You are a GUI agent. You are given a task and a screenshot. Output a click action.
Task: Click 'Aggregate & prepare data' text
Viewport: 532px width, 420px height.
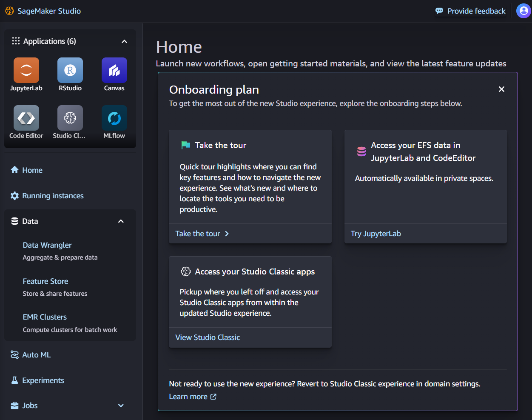pyautogui.click(x=60, y=257)
